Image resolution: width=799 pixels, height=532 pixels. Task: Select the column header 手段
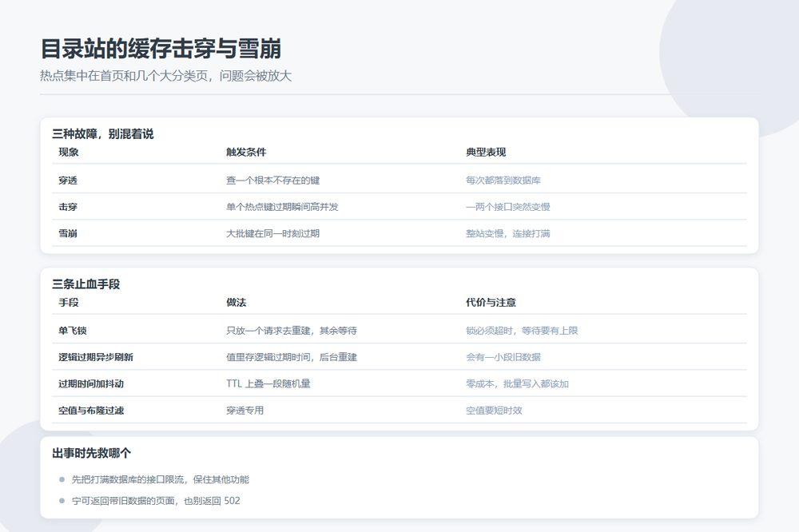point(68,302)
